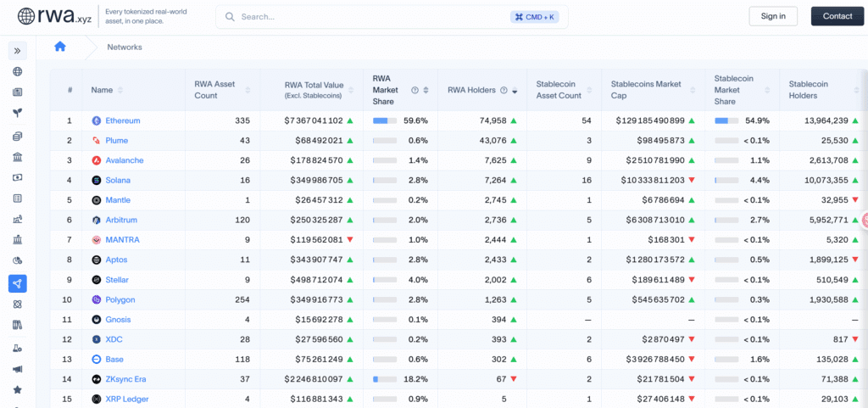Select the XDC row's 817 stablecoin holders
Screen dimensions: 868x408
coord(841,340)
